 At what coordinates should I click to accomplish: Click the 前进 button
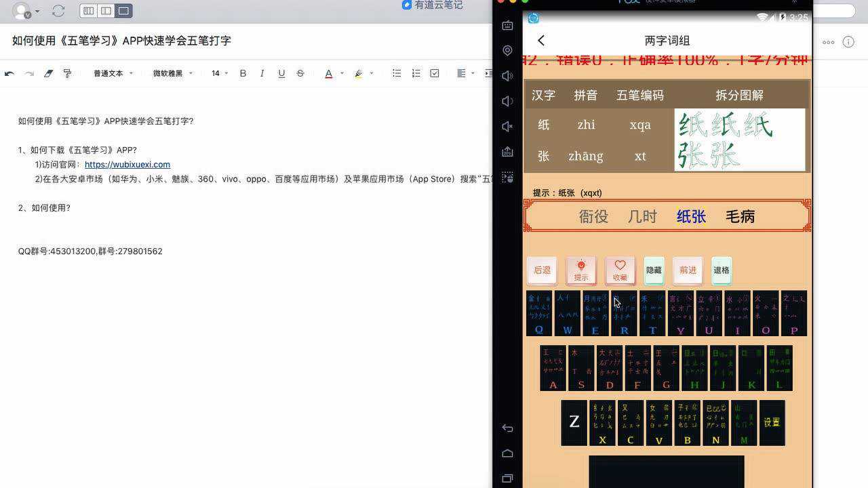pyautogui.click(x=688, y=270)
